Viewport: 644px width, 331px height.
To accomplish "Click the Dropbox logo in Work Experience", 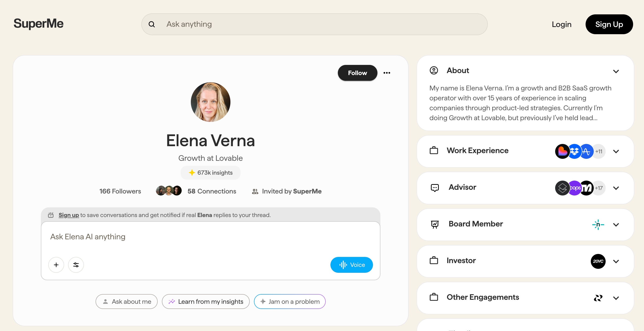I will 574,151.
